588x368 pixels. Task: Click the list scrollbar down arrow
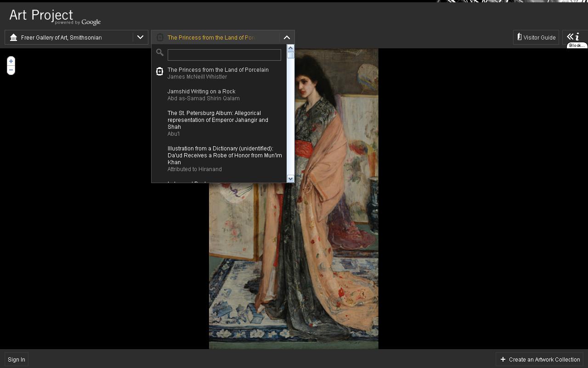(290, 178)
